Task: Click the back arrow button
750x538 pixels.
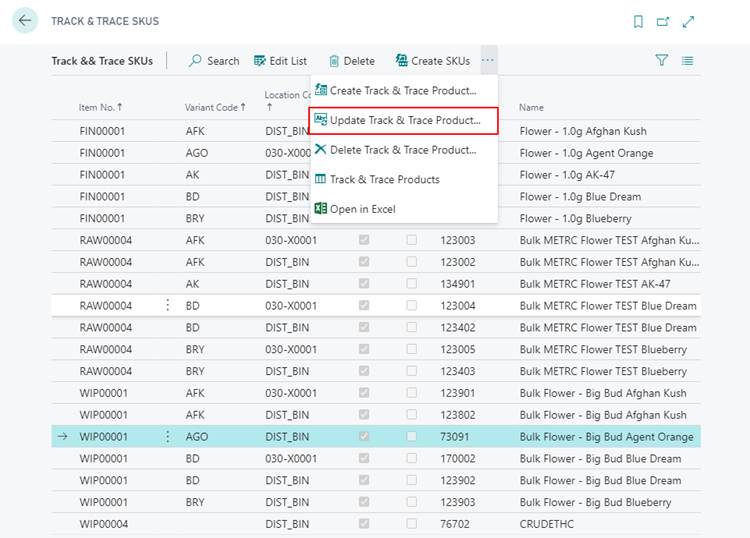Action: (24, 21)
